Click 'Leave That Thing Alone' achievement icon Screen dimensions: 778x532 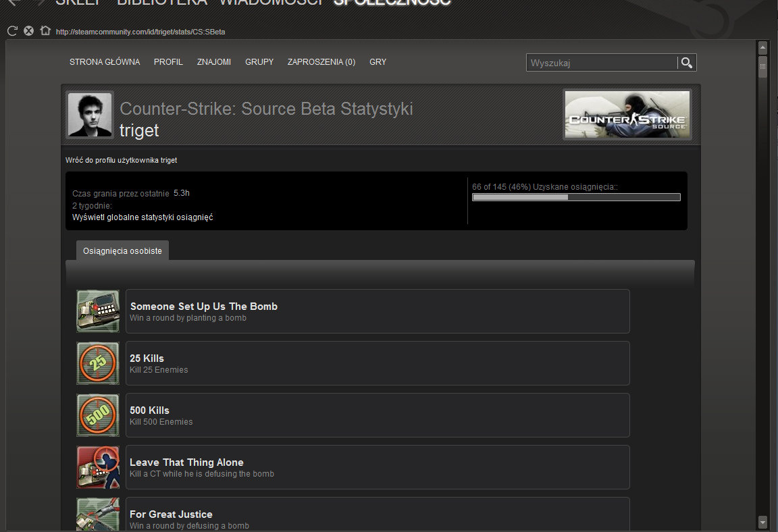pos(98,467)
